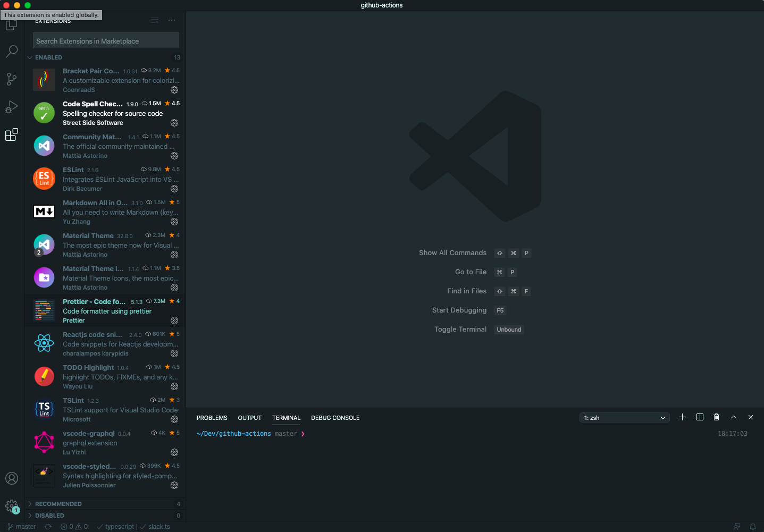The height and width of the screenshot is (532, 764).
Task: Select the TERMINAL tab
Action: coord(286,418)
